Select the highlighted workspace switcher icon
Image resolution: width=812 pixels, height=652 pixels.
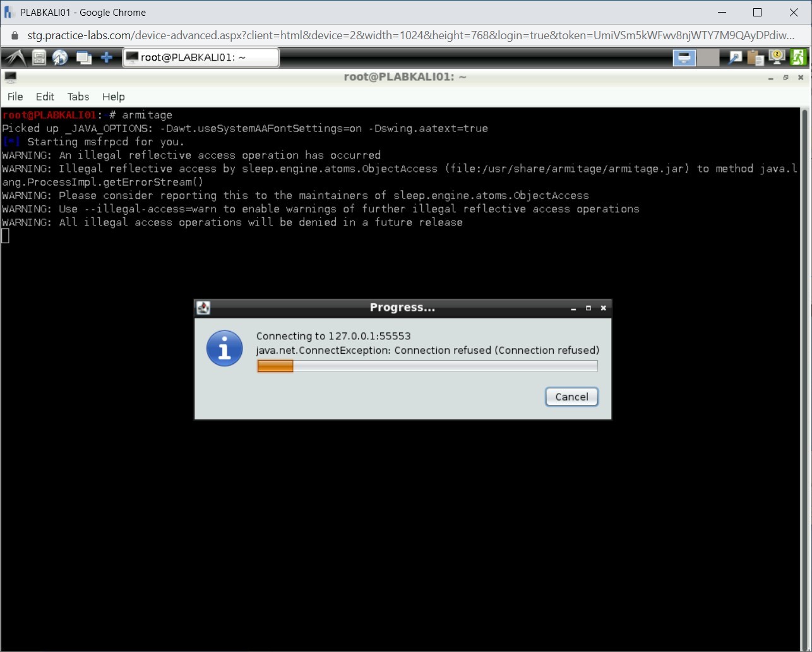[684, 57]
